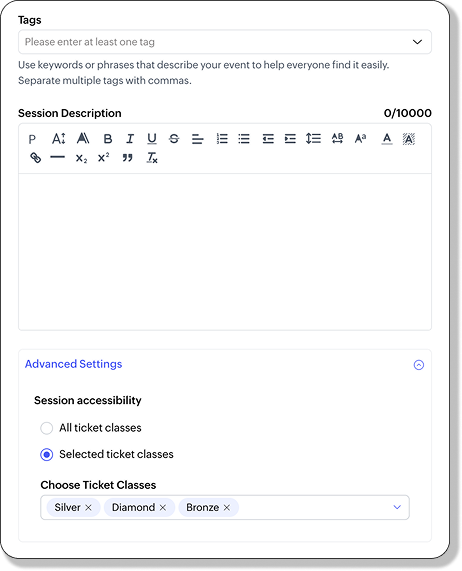This screenshot has width=462, height=571.
Task: Toggle bold formatting in the editor toolbar
Action: tap(108, 139)
